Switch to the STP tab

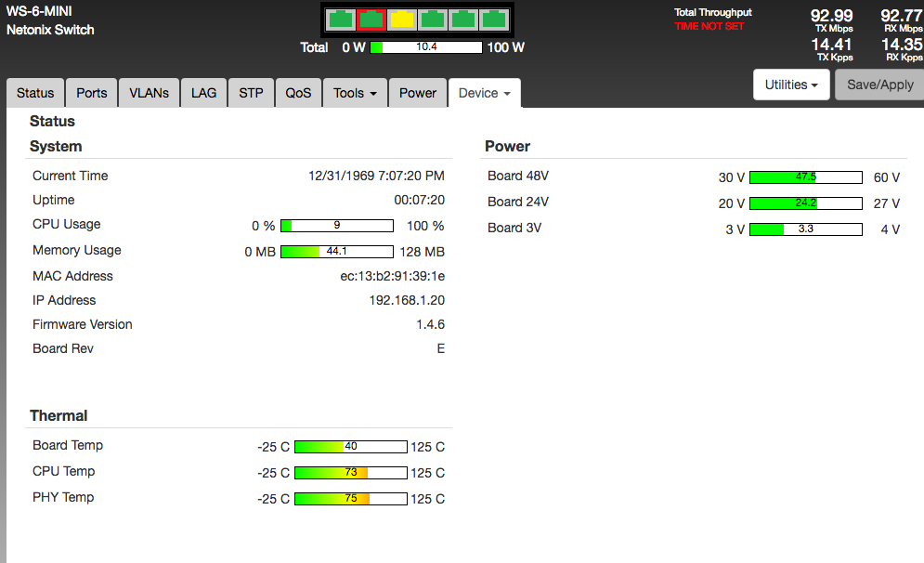(251, 93)
